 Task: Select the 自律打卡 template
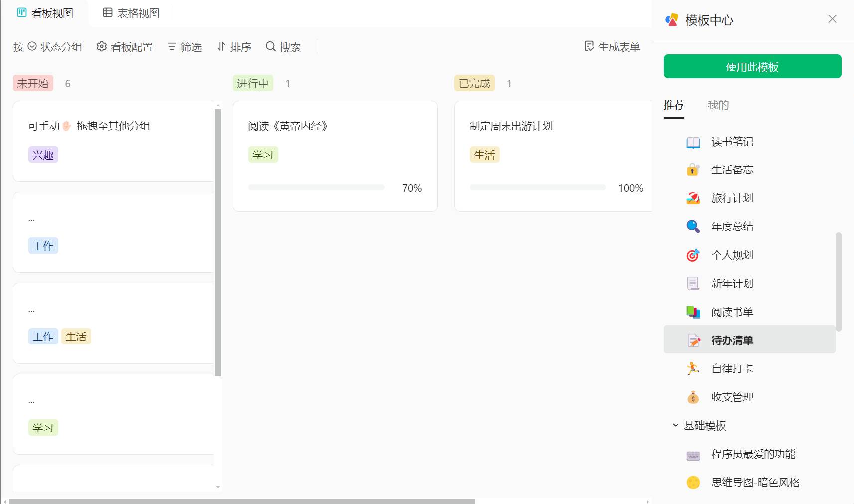(749, 369)
